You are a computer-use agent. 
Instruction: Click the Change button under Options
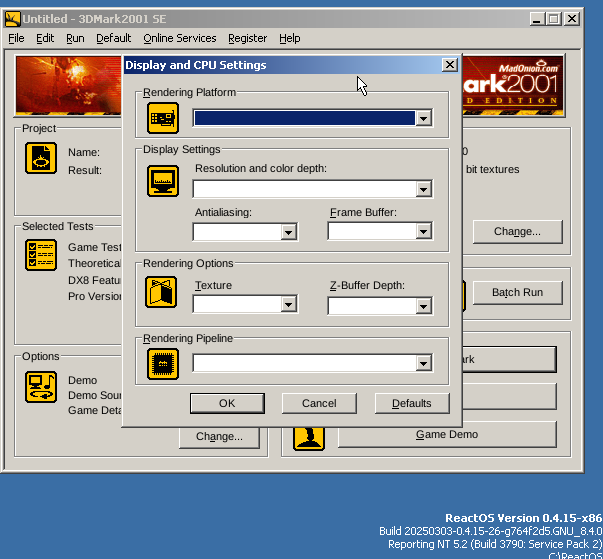tap(219, 437)
